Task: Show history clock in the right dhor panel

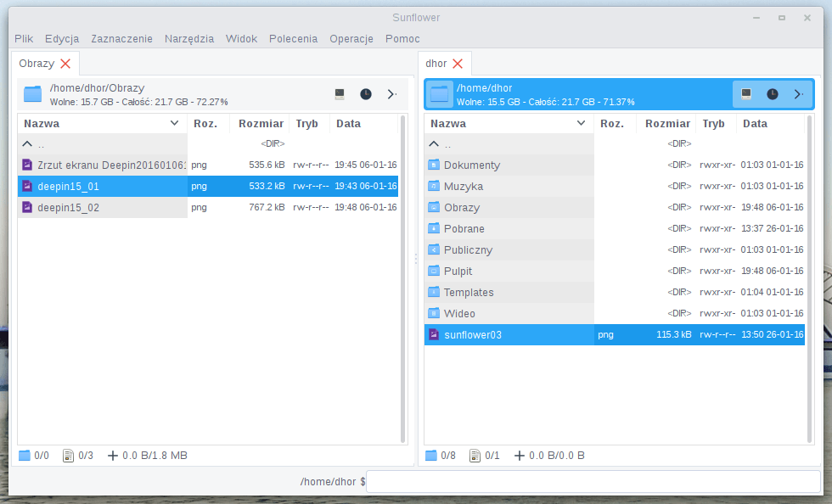Action: (x=773, y=94)
